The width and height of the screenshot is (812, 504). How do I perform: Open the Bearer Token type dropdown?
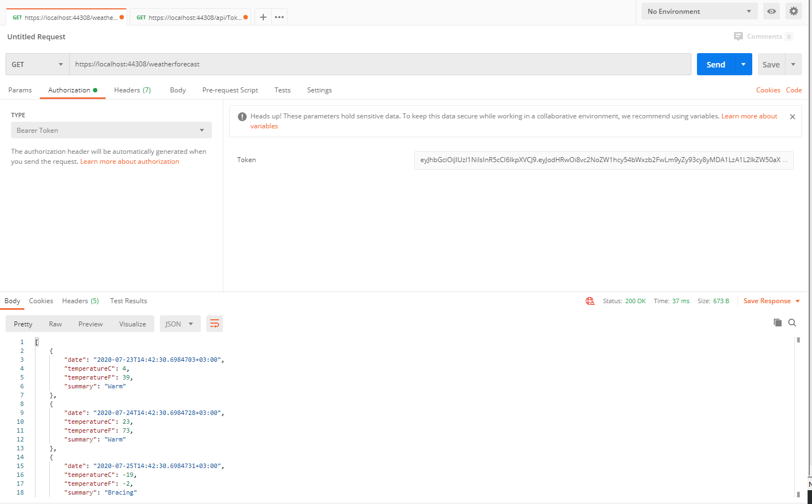(x=111, y=130)
